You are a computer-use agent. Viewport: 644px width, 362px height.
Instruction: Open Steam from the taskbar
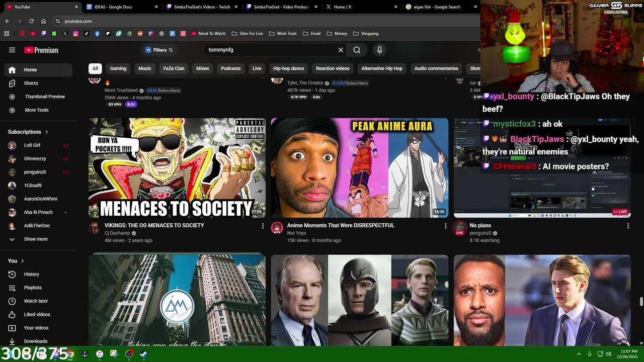click(143, 354)
